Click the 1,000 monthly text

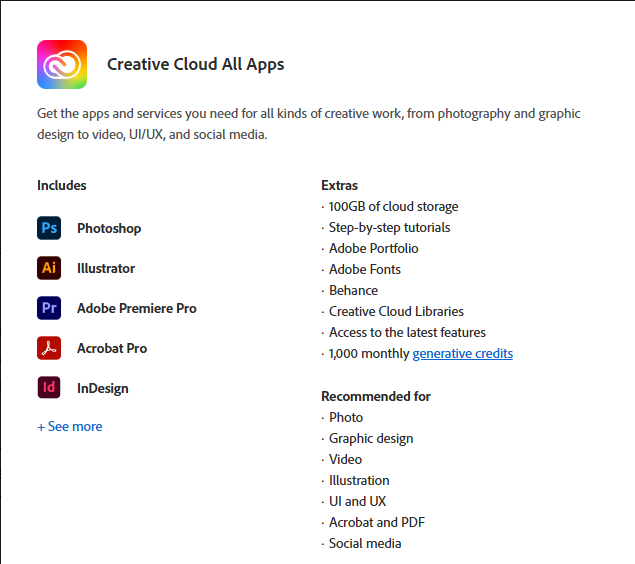[x=369, y=353]
